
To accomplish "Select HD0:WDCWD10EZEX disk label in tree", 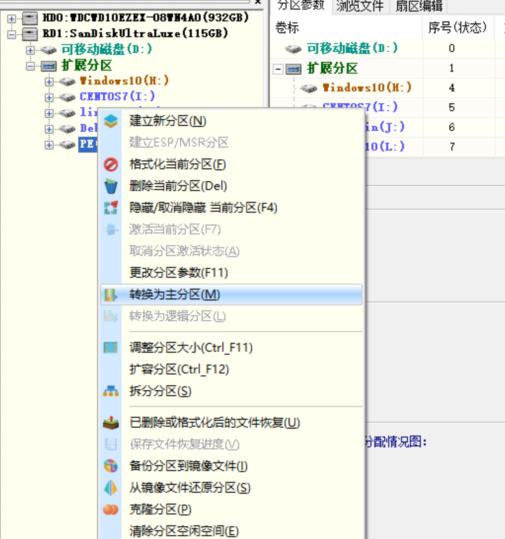I will 146,18.
